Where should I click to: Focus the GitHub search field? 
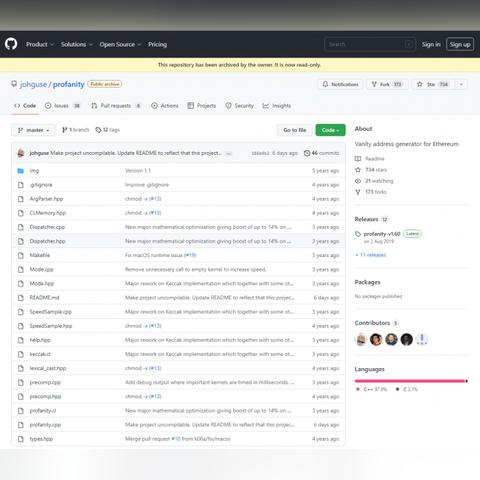tap(370, 44)
